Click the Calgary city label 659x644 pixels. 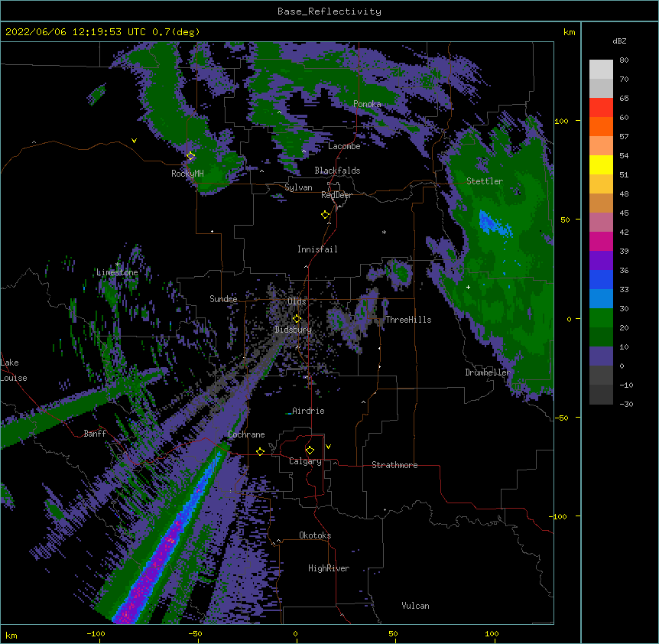[x=305, y=461]
